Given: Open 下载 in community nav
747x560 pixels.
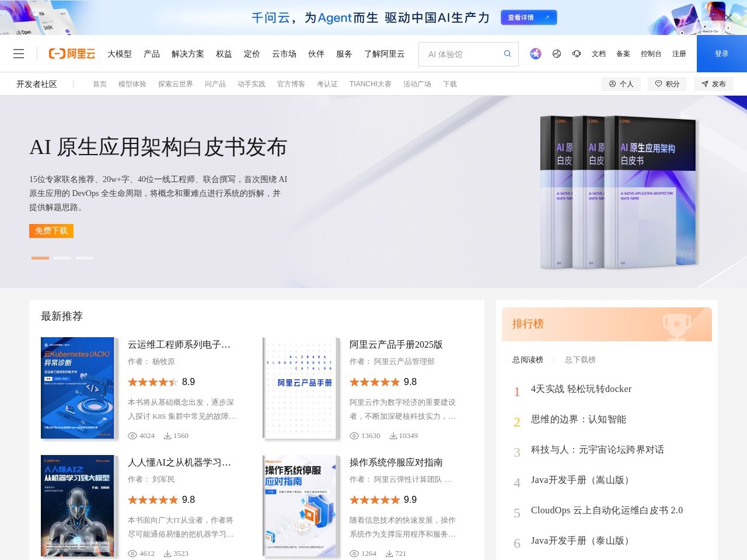Looking at the screenshot, I should pos(450,84).
